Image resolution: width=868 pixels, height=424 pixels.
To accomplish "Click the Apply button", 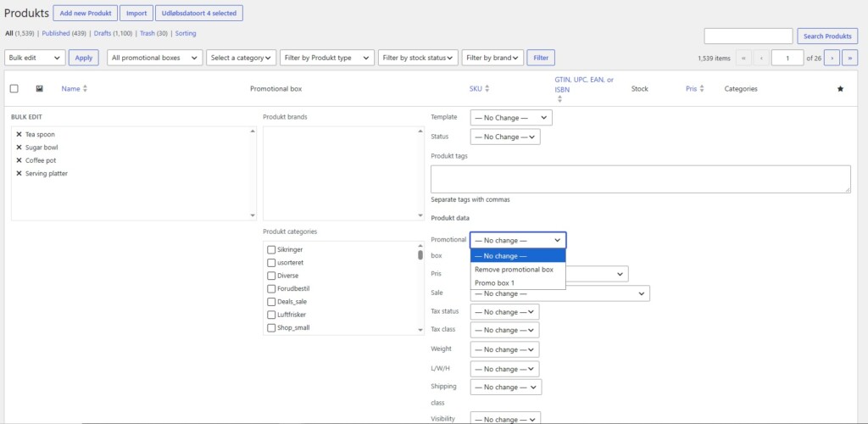I will [x=84, y=58].
